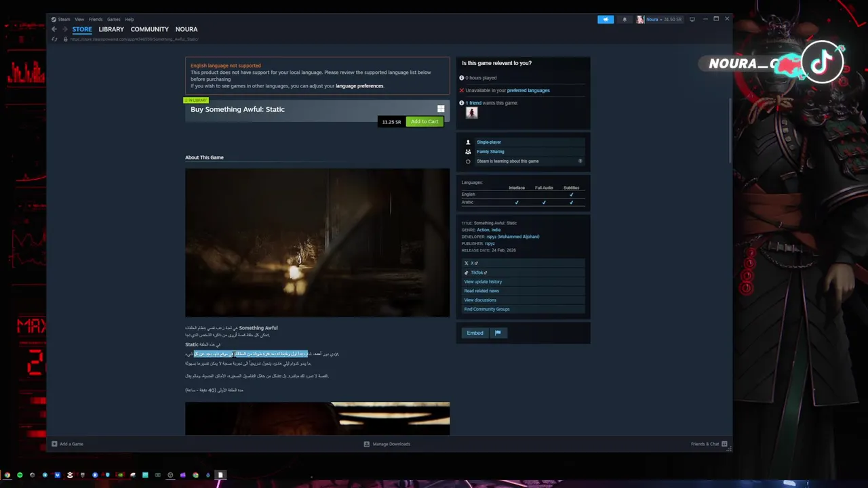Open Family Sharing link
Viewport: 868px width, 488px height.
pyautogui.click(x=490, y=152)
